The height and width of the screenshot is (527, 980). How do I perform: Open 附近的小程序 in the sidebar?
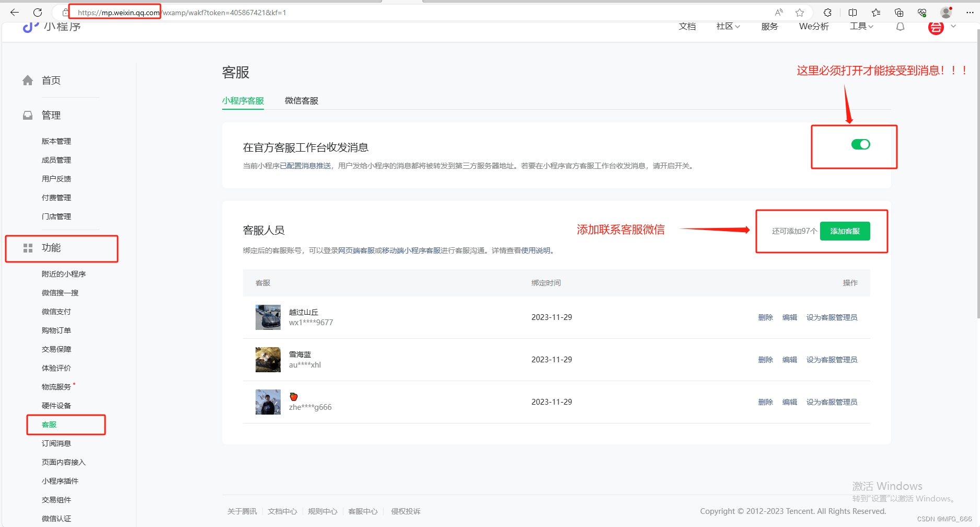tap(64, 274)
